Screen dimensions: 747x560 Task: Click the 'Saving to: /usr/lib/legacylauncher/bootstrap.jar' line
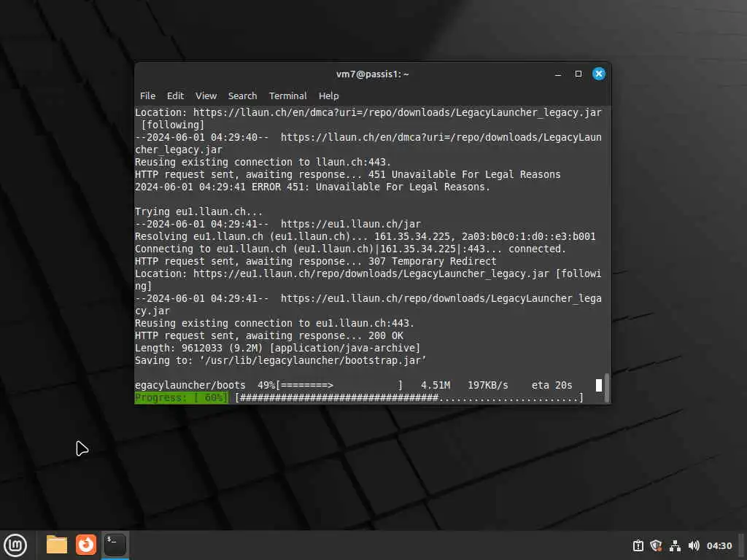click(281, 360)
